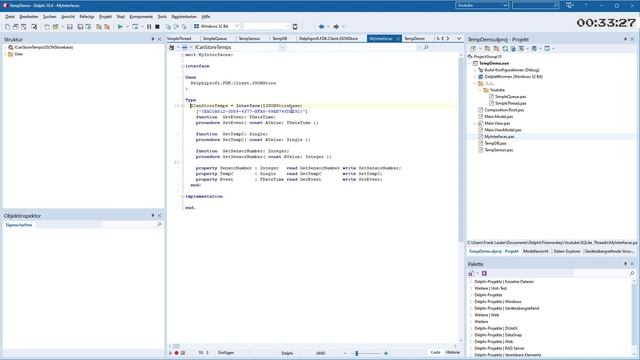
Task: Switch to the TempSensor editor tab
Action: click(249, 38)
